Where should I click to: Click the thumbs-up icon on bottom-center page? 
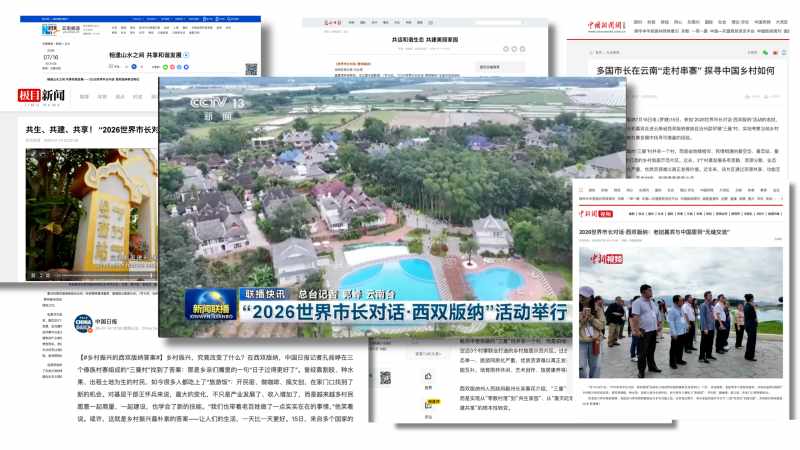click(428, 377)
